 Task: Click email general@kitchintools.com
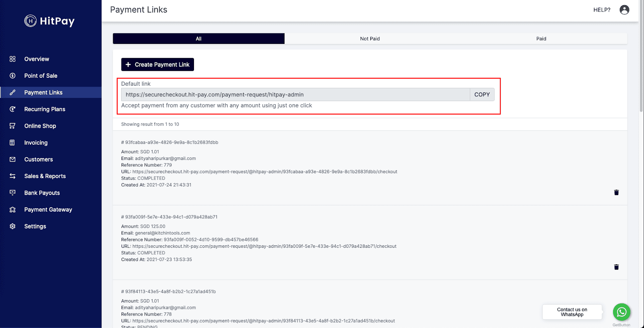click(162, 233)
